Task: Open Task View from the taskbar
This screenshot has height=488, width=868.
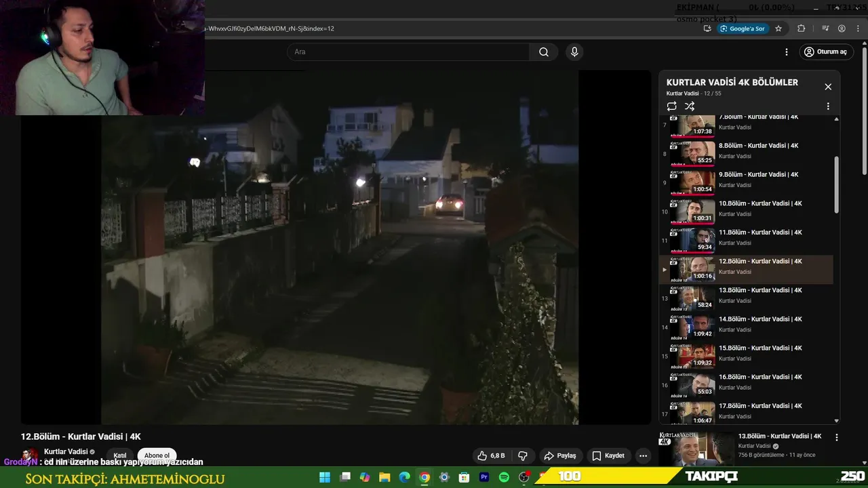Action: (x=345, y=477)
